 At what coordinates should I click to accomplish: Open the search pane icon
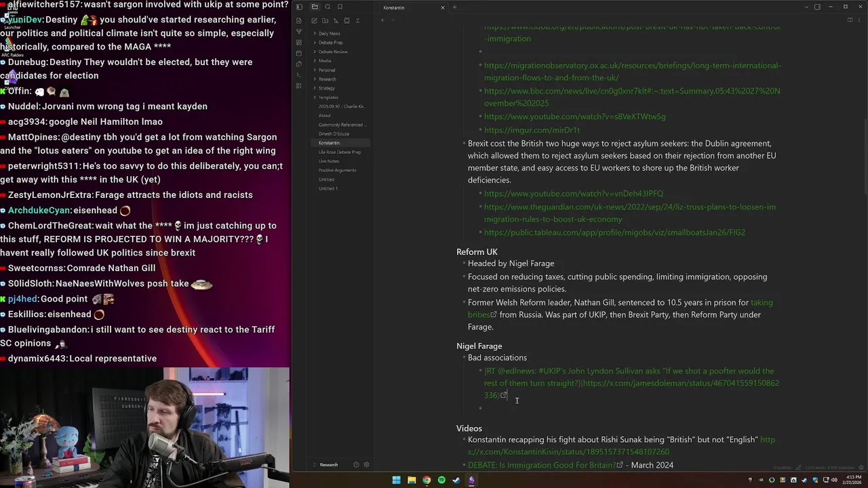coord(328,7)
